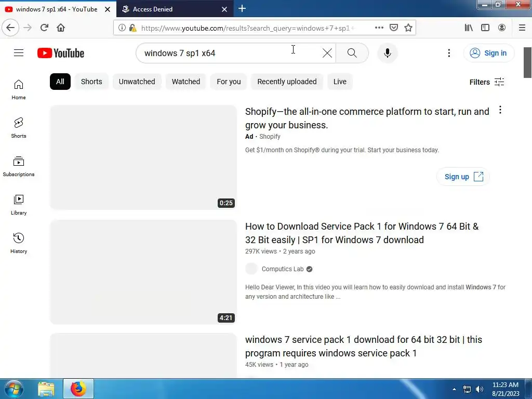The height and width of the screenshot is (399, 532).
Task: Switch to the Access Denied tab
Action: click(x=170, y=9)
